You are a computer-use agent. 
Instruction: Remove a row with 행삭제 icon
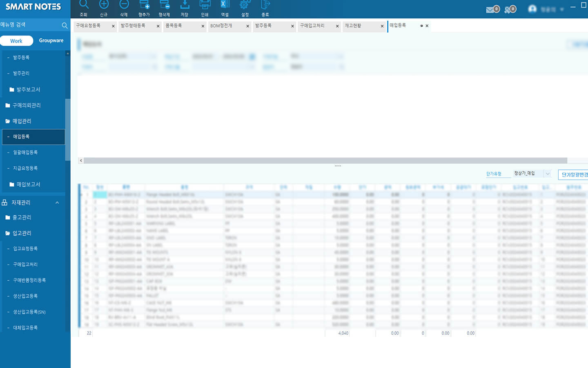pyautogui.click(x=164, y=6)
